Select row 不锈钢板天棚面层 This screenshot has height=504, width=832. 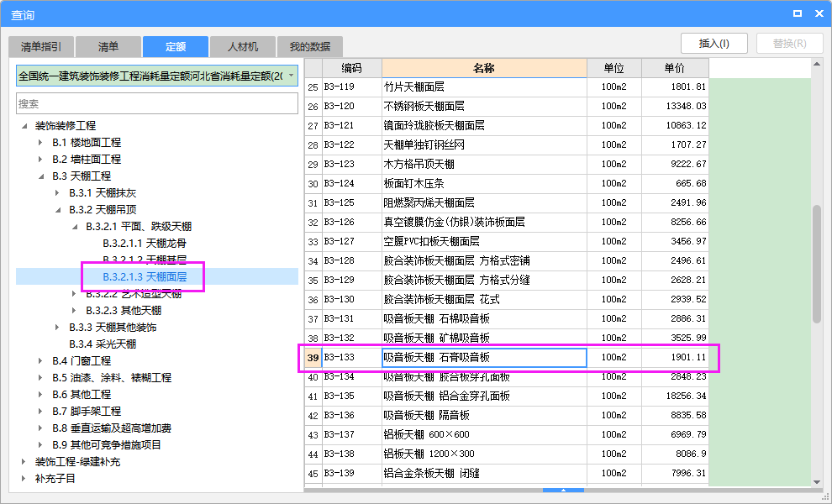507,106
